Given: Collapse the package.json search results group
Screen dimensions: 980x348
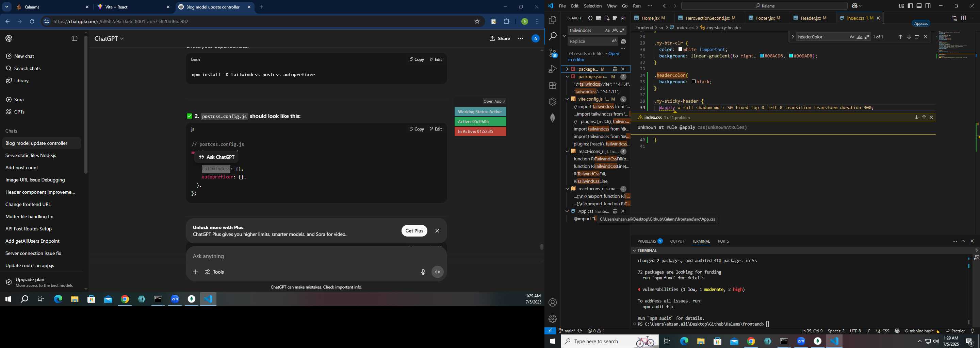Looking at the screenshot, I should (567, 77).
